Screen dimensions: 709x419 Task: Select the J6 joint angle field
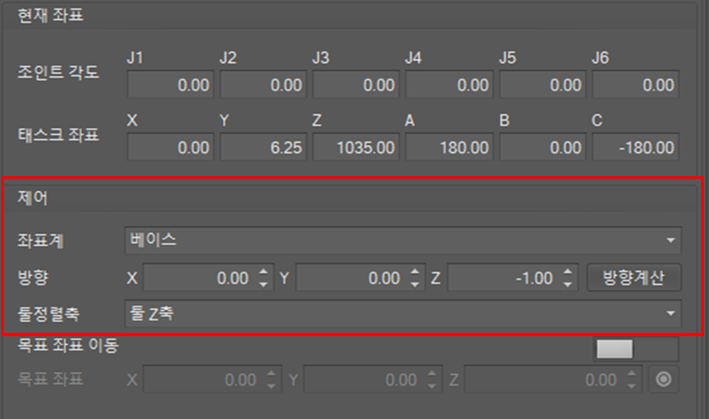(x=634, y=85)
